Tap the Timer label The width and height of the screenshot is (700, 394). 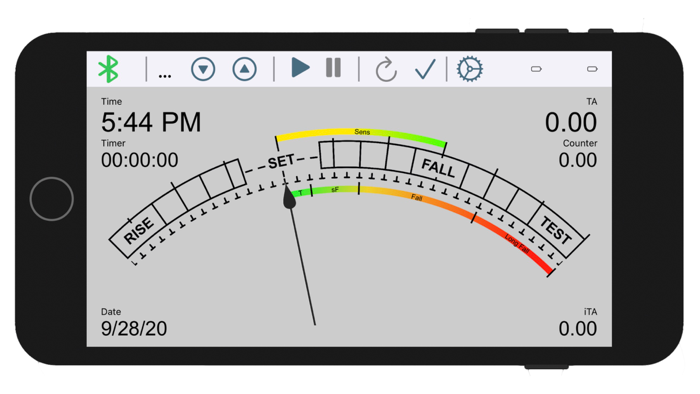[113, 143]
